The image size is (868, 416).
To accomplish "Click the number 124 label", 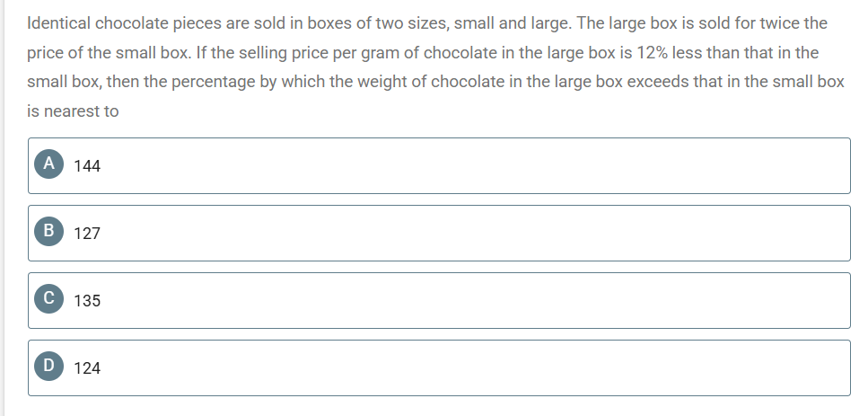I will (x=87, y=368).
